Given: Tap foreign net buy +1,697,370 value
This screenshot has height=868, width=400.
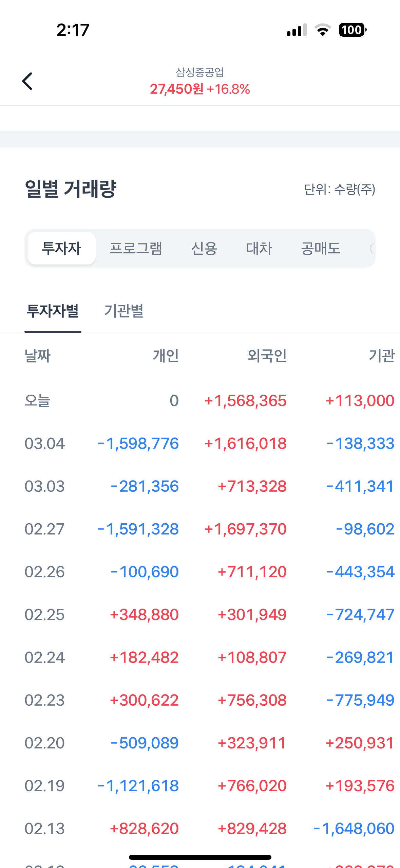Looking at the screenshot, I should pyautogui.click(x=246, y=529).
